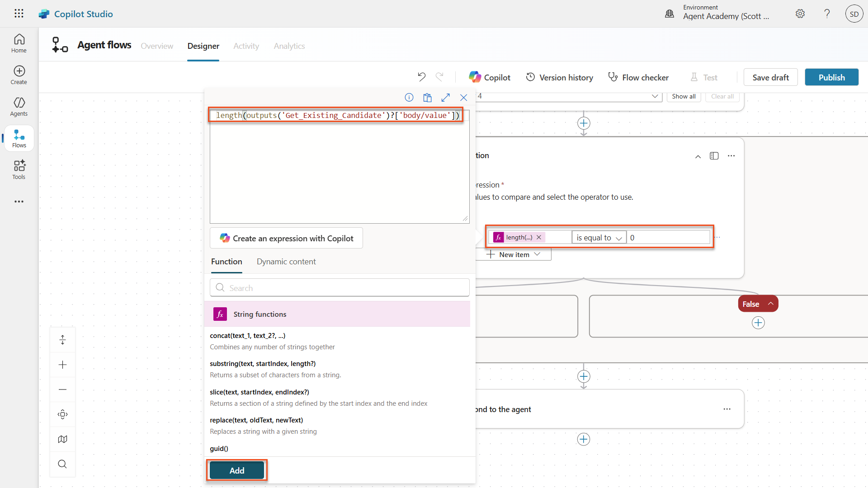Expand the expression editor to full screen
This screenshot has width=868, height=488.
(x=446, y=98)
